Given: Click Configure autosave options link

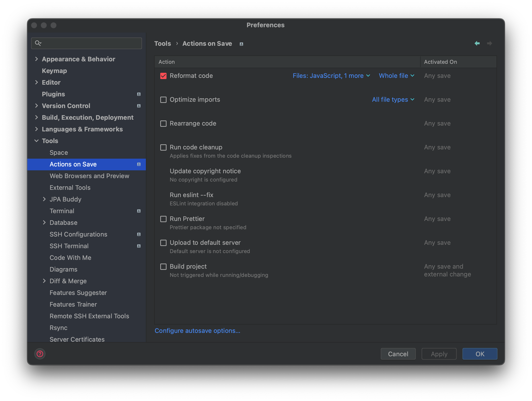Looking at the screenshot, I should [197, 331].
